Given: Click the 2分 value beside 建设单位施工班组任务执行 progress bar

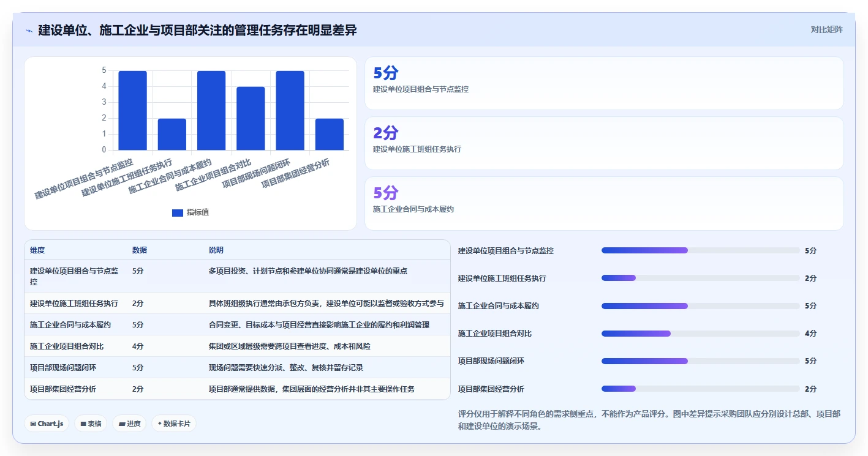Looking at the screenshot, I should 810,278.
